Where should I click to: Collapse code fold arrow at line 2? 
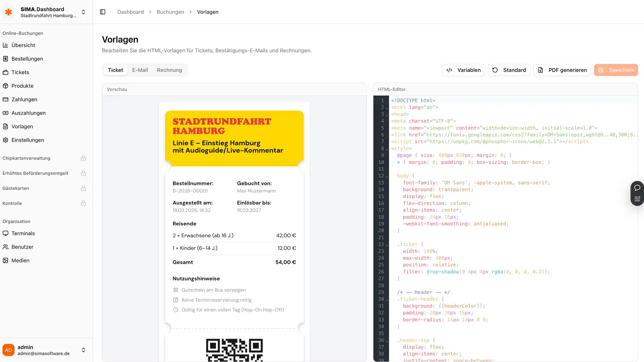(x=387, y=108)
